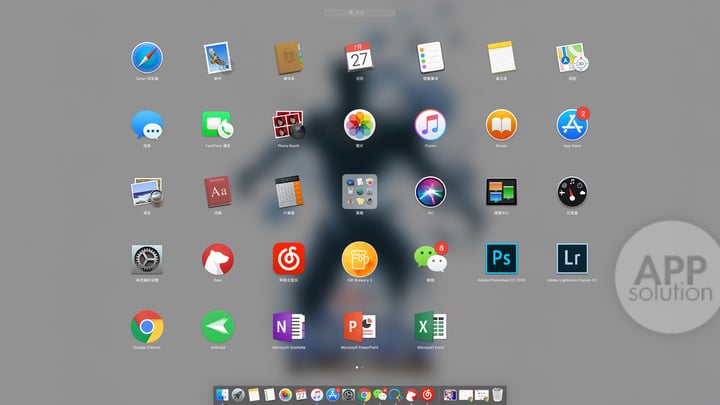Select first Launchpad page indicator dot

tap(357, 367)
